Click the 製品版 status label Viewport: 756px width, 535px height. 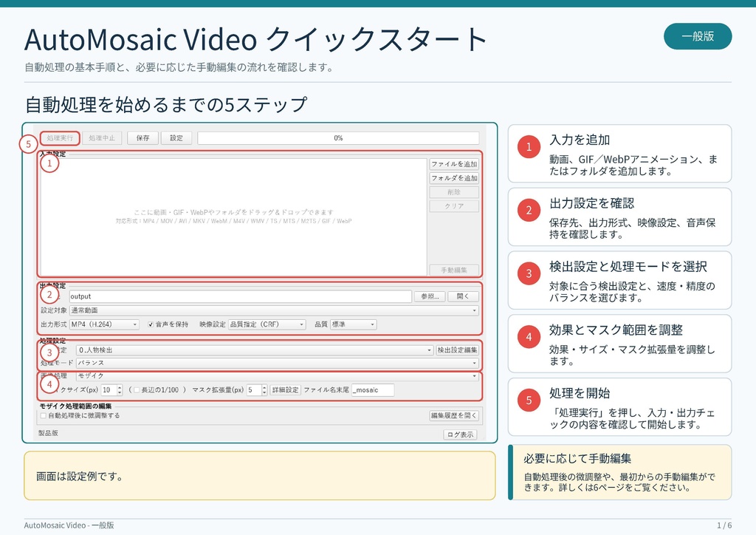pyautogui.click(x=48, y=433)
